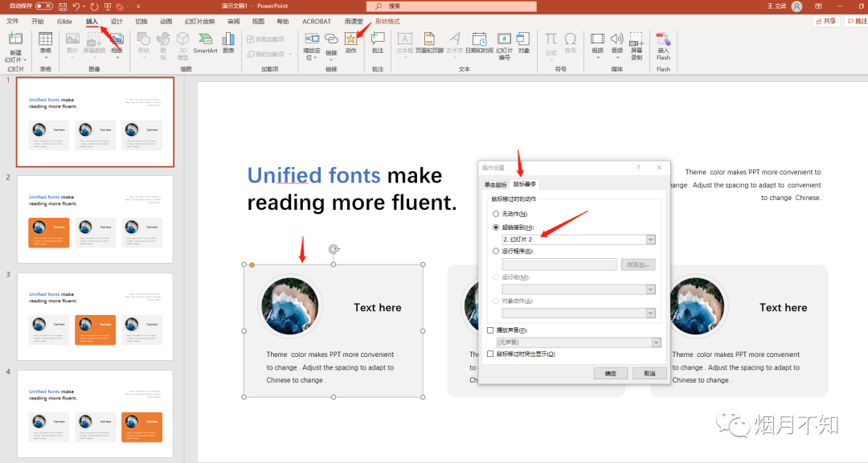Click the 动作 (Action) star icon
This screenshot has width=868, height=463.
350,40
